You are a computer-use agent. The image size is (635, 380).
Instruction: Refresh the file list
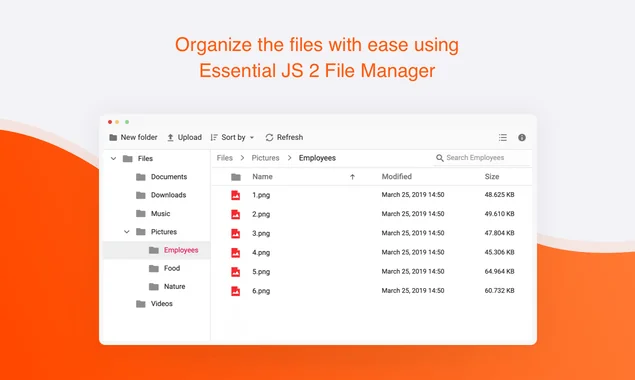(284, 137)
